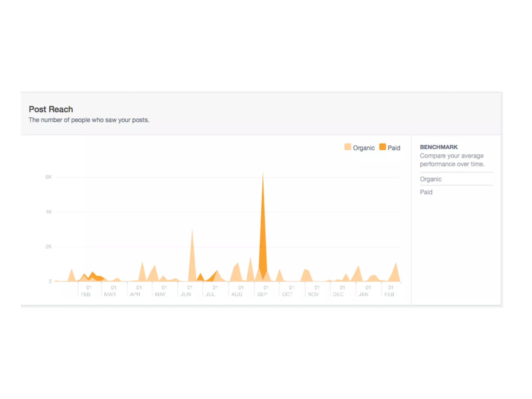Toggle the Paid legend swatch
Image resolution: width=532 pixels, height=399 pixels.
click(x=382, y=147)
